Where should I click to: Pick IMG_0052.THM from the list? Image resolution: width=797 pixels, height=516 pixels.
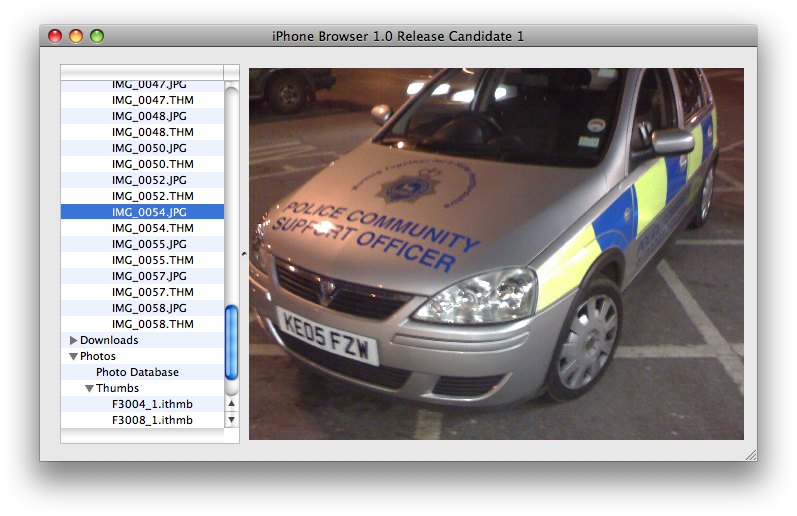point(152,196)
